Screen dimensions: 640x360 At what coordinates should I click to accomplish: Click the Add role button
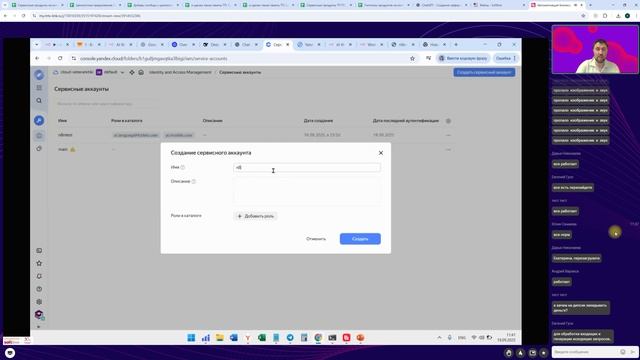point(256,216)
